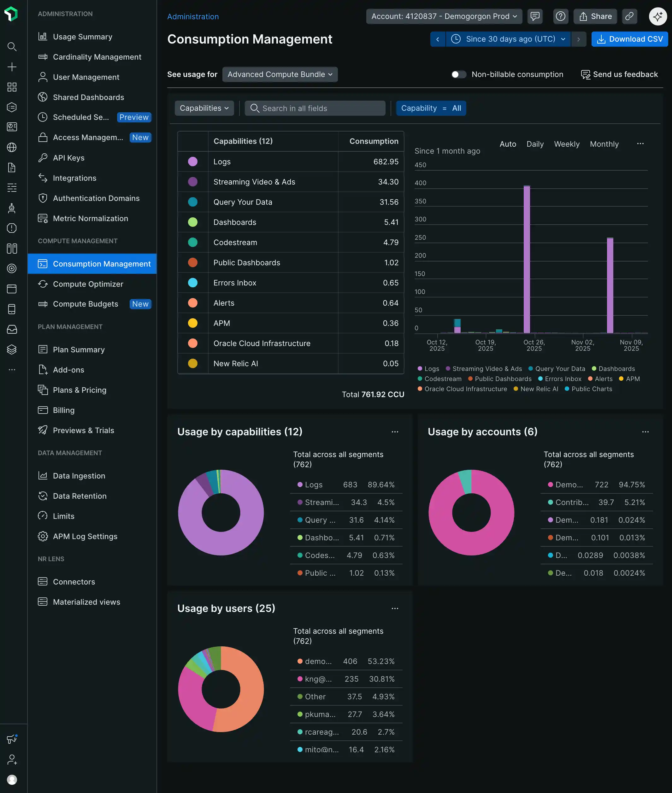The image size is (672, 793).
Task: Click the plus icon to create new content
Action: (12, 67)
